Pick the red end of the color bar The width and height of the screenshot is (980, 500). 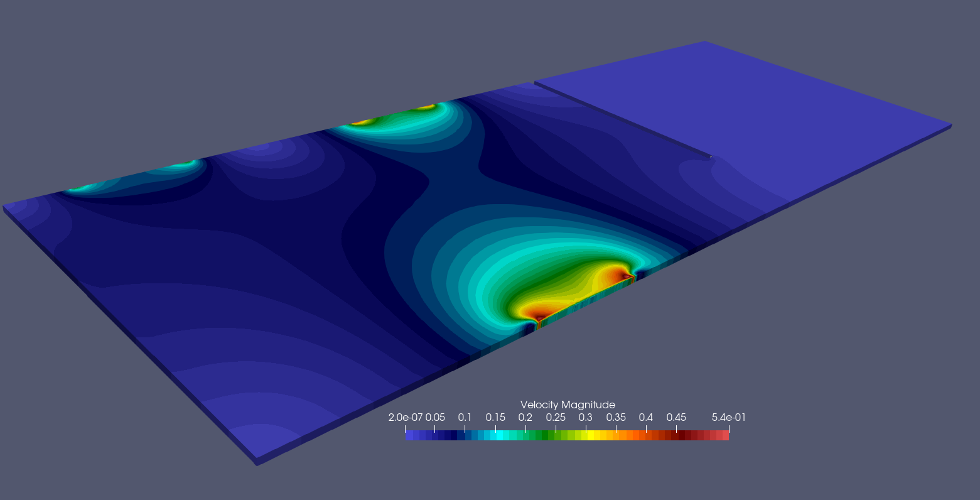(724, 435)
